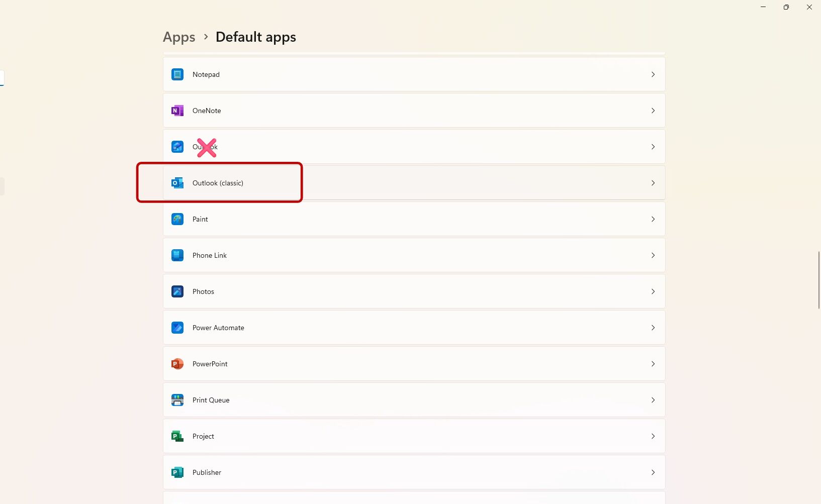Click the Project app icon
Screen dimensions: 821x504
[x=177, y=436]
